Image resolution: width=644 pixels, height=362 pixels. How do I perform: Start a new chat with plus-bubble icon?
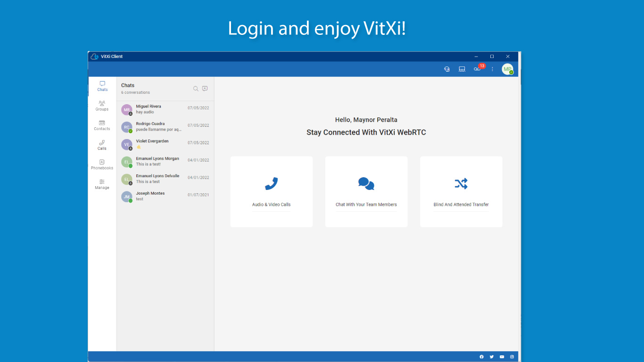point(205,89)
